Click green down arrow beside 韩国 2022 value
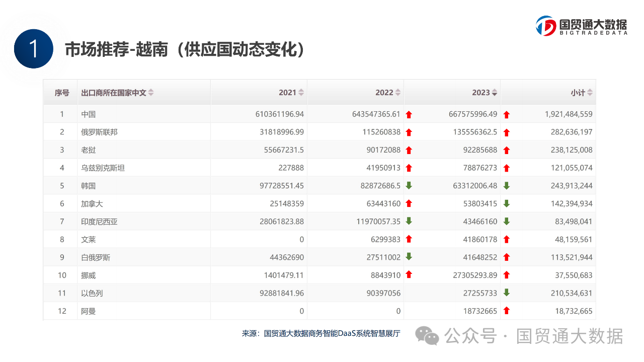This screenshot has height=362, width=644. tap(409, 185)
